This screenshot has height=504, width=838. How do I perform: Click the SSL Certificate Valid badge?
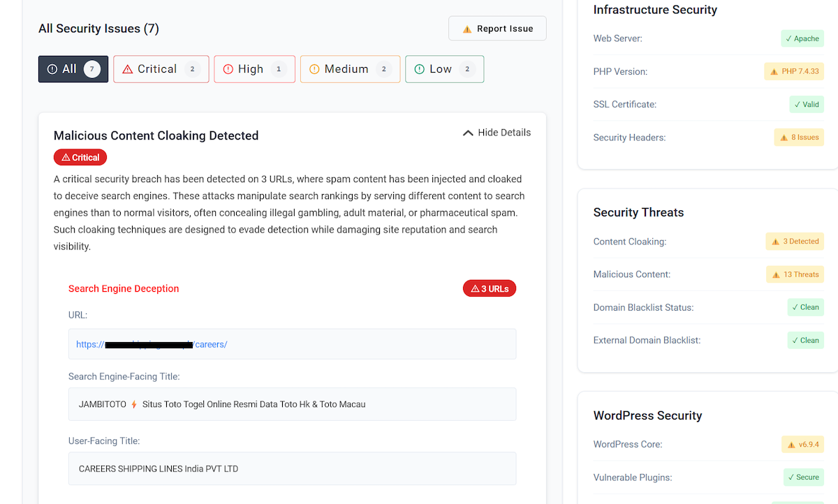[807, 104]
